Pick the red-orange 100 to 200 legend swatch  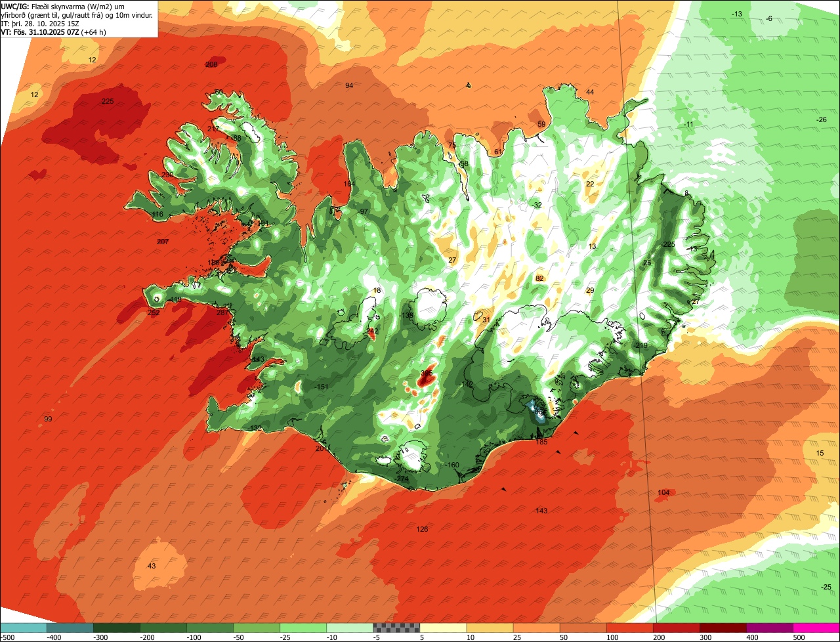630,628
